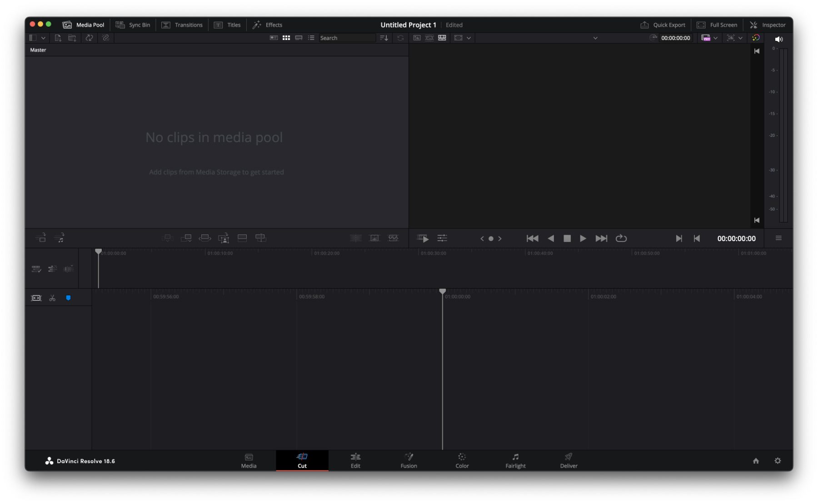This screenshot has width=818, height=504.
Task: Expand the media pool layout dropdown
Action: [43, 38]
